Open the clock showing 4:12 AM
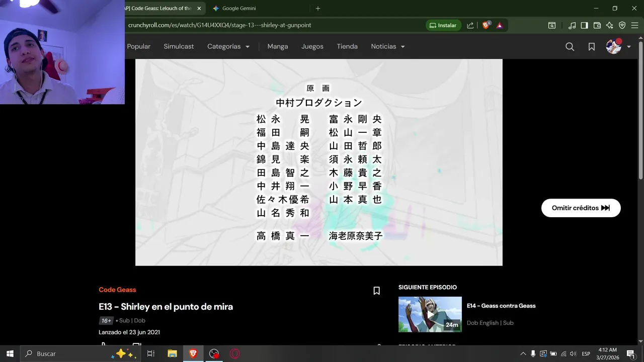 point(608,353)
